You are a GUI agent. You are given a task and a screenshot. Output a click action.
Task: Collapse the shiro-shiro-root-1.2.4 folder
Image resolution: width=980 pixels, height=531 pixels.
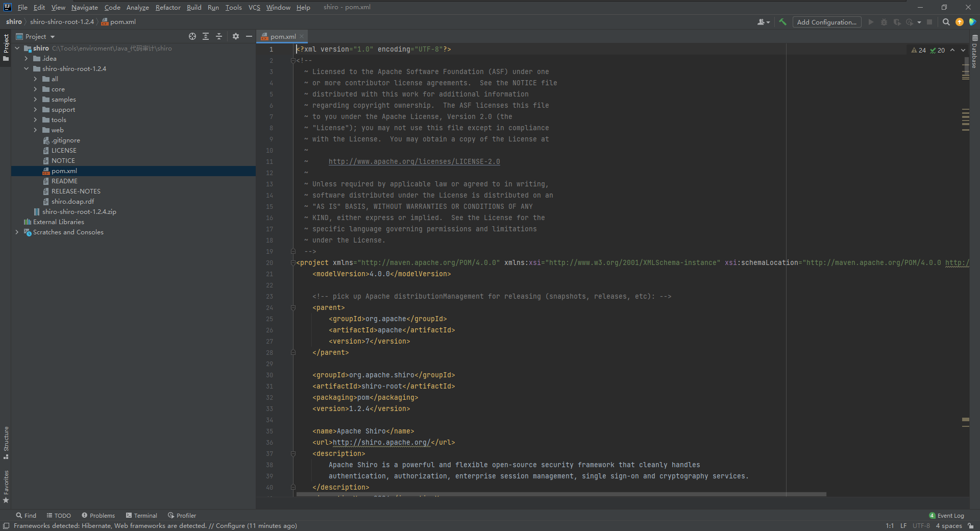click(26, 68)
